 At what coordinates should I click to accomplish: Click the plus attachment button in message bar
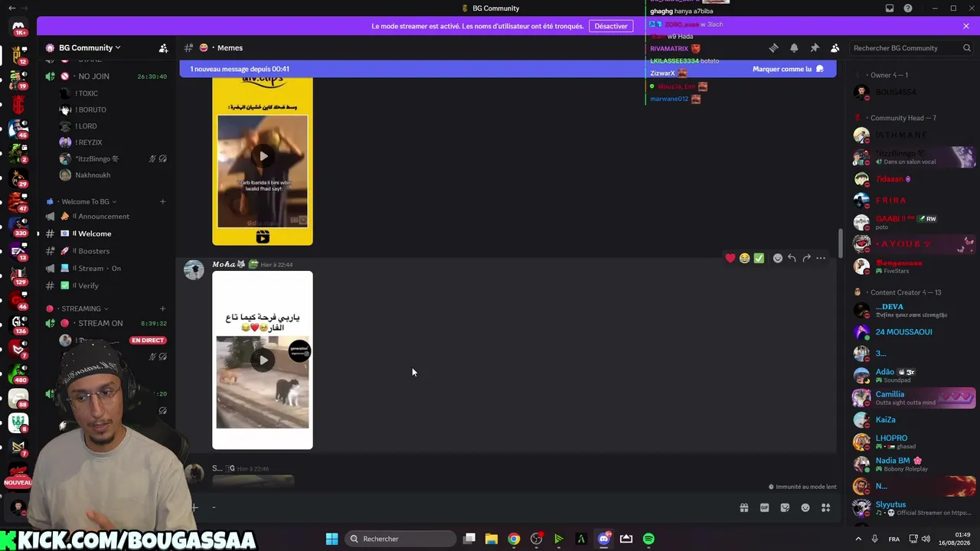coord(194,507)
